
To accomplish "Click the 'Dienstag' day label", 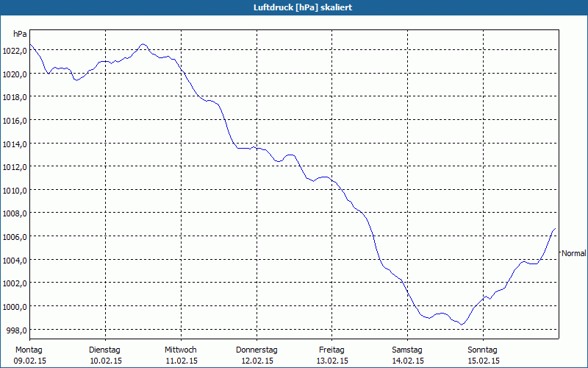I will pos(104,350).
